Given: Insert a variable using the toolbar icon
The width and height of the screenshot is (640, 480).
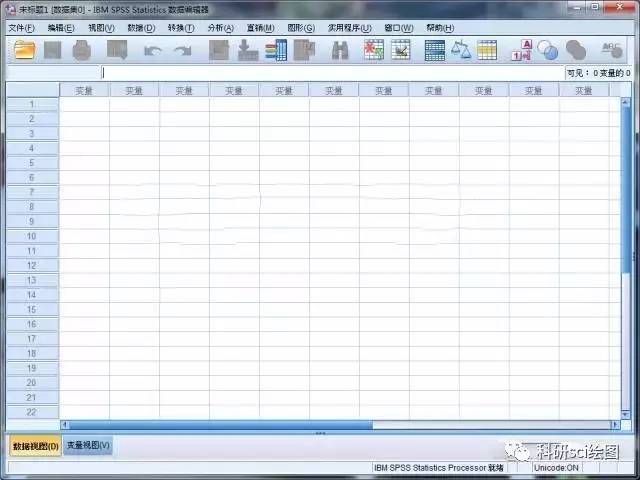Looking at the screenshot, I should point(401,50).
